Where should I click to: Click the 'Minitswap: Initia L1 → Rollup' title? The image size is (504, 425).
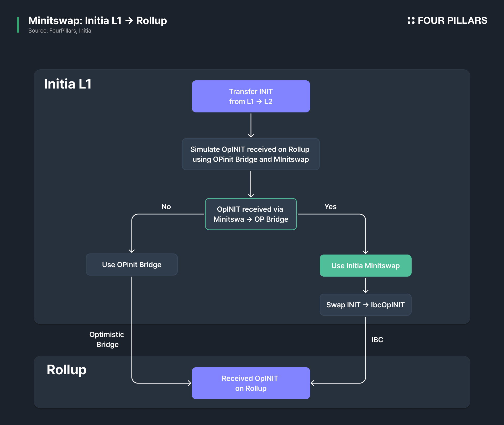coord(97,20)
